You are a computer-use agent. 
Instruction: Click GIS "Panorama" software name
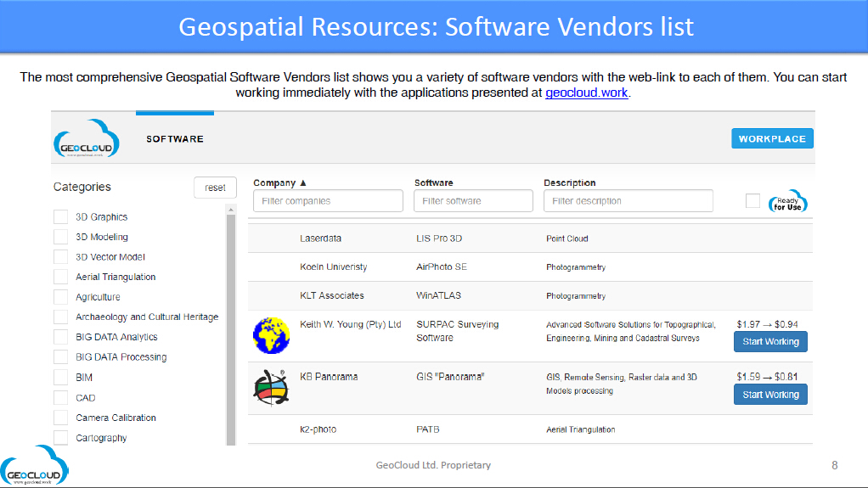[450, 377]
